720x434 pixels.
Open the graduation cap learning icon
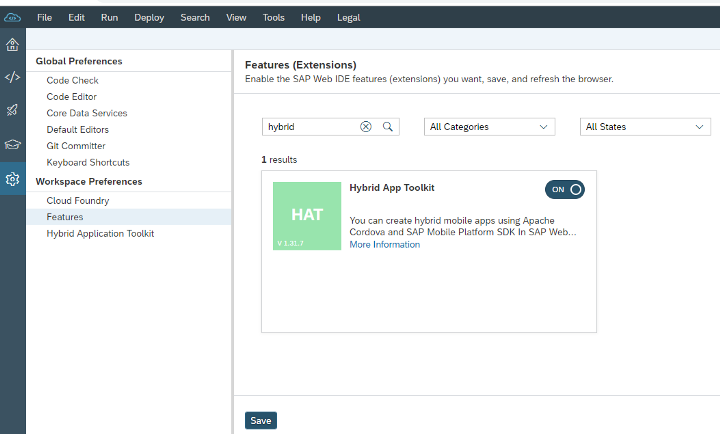[12, 145]
